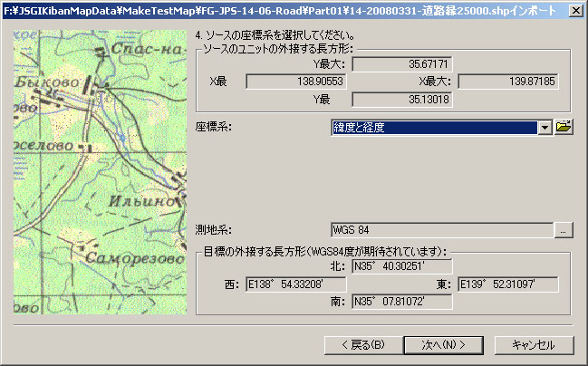Image resolution: width=588 pixels, height=366 pixels.
Task: Click the 座標系 label text
Action: tap(214, 128)
